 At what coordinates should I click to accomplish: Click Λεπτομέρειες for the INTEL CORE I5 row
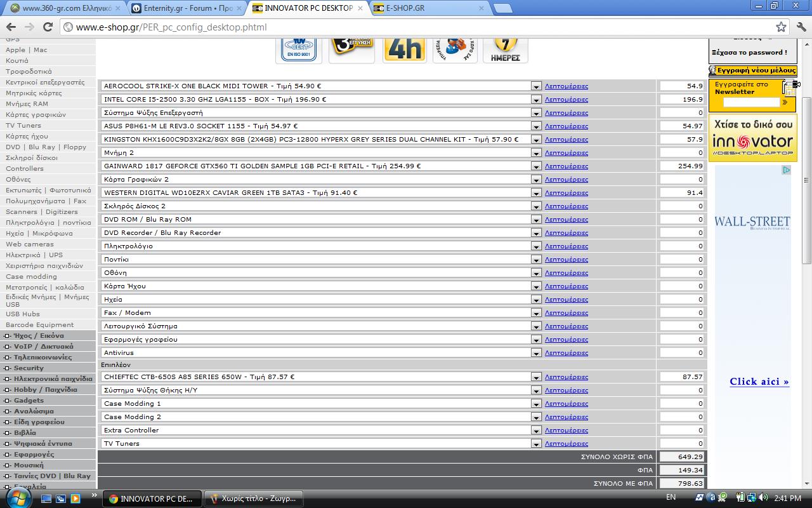(566, 100)
